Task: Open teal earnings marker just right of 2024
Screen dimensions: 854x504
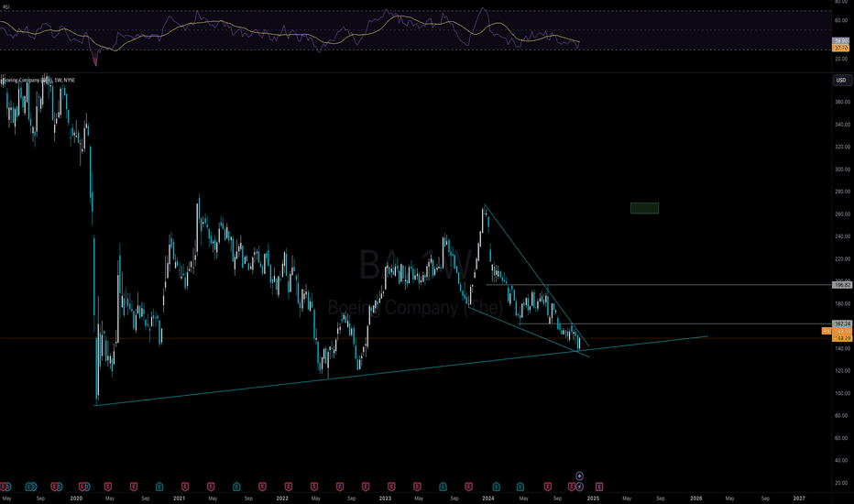Action: click(496, 487)
